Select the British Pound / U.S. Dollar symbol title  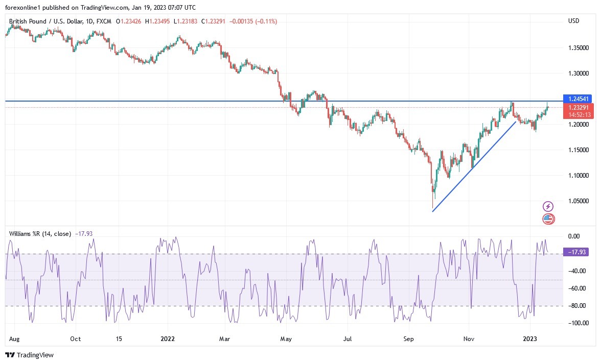[48, 21]
